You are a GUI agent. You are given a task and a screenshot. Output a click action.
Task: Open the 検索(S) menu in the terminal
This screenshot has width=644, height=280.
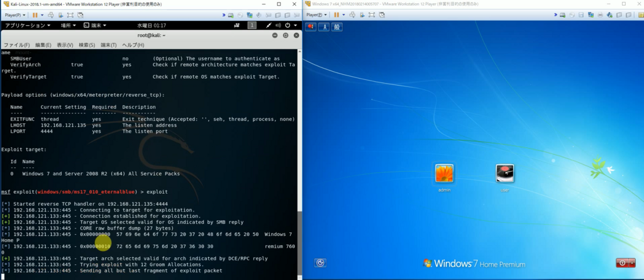click(87, 45)
